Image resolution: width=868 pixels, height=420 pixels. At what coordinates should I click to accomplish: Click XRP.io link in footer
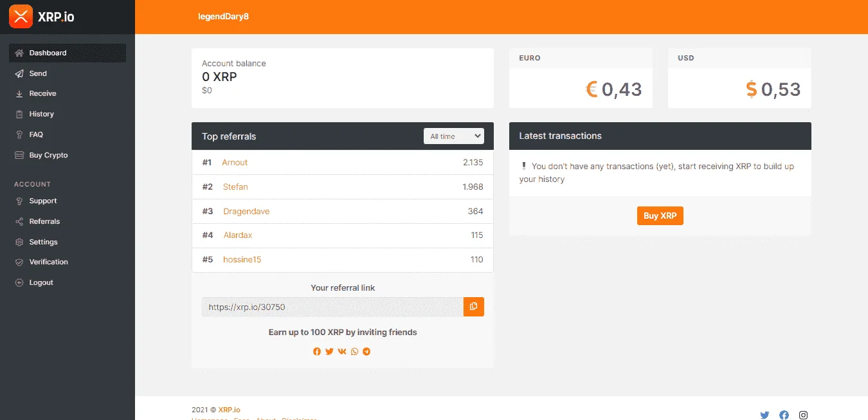point(230,410)
